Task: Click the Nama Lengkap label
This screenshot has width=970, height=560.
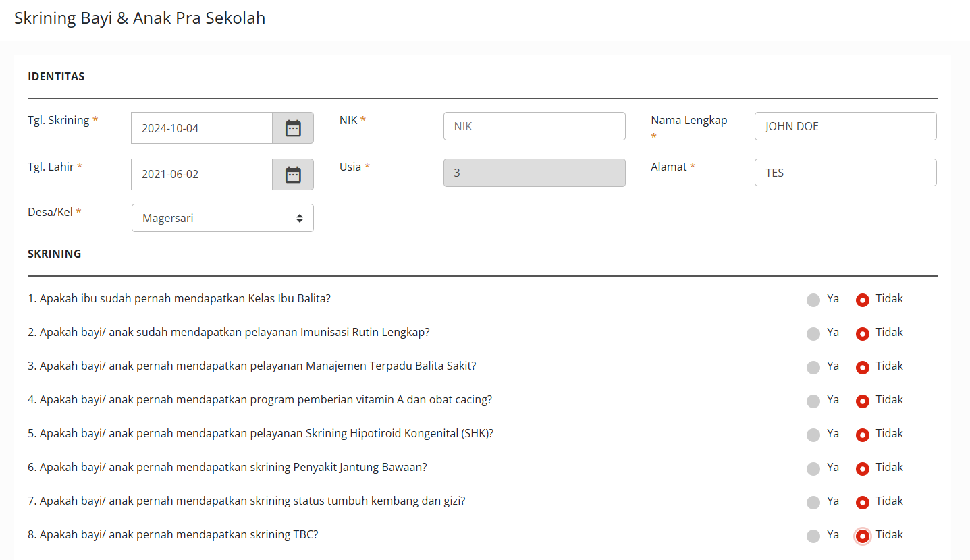Action: coord(689,121)
